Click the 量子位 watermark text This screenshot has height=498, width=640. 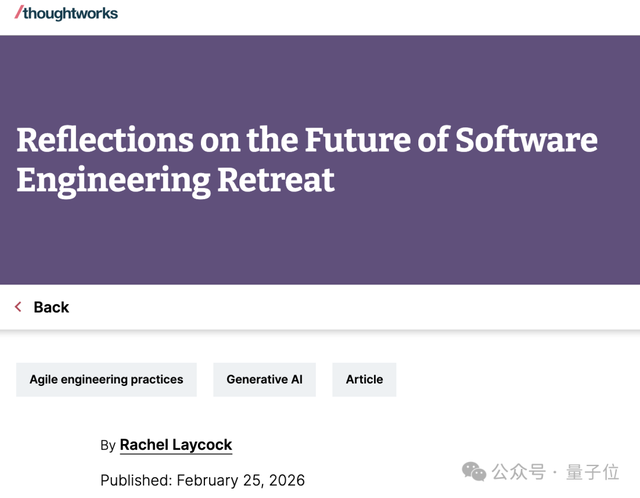coord(595,472)
